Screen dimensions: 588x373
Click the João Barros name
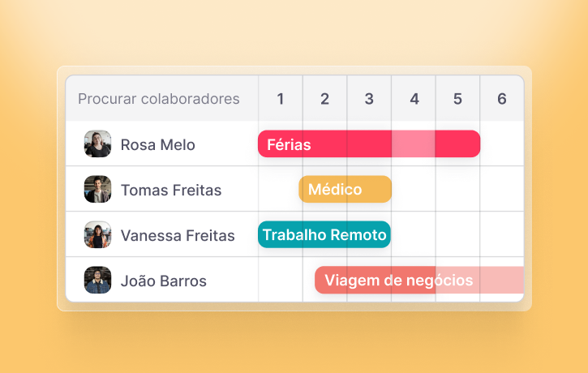[x=164, y=281]
